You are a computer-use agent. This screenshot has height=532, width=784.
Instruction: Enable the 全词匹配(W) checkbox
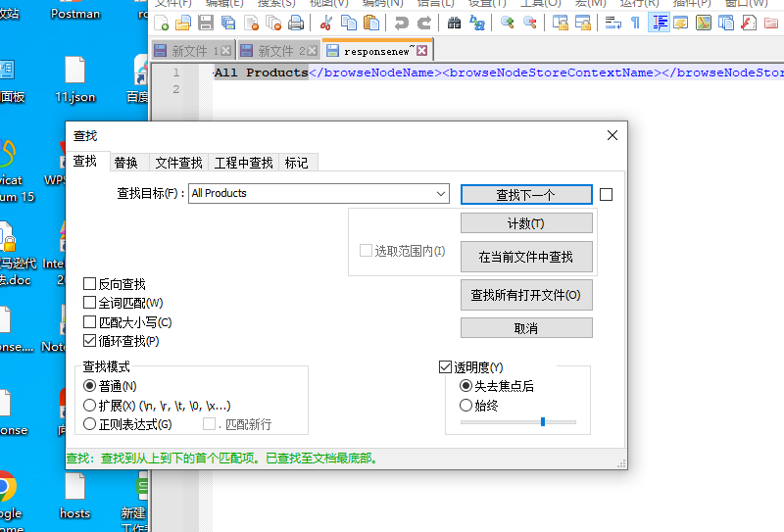pos(89,303)
